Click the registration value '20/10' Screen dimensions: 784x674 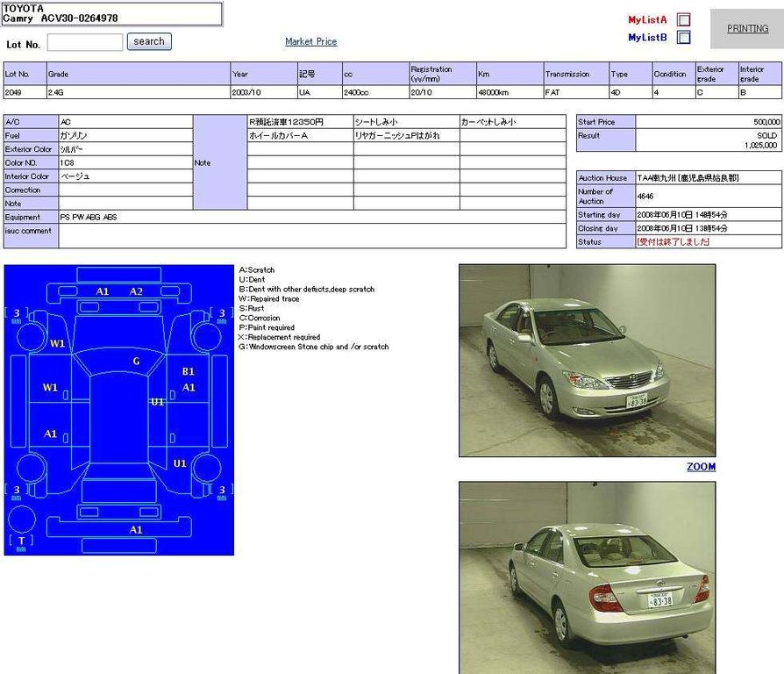(421, 92)
